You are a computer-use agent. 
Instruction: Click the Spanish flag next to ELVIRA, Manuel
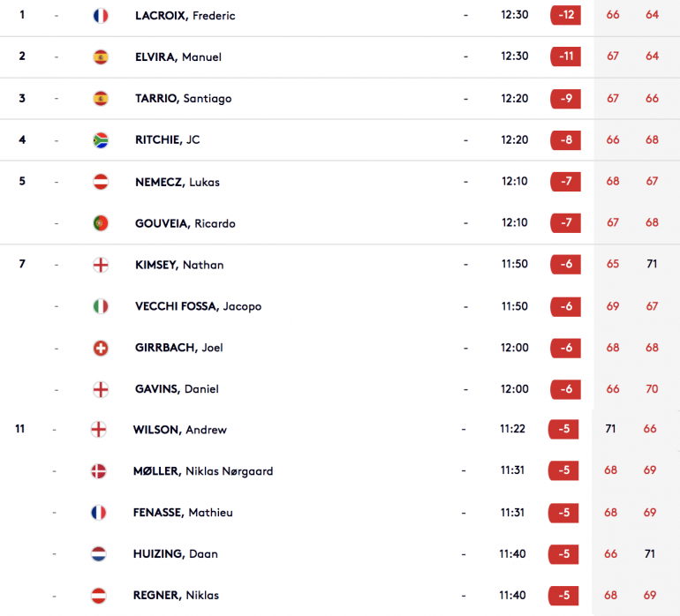pyautogui.click(x=101, y=56)
